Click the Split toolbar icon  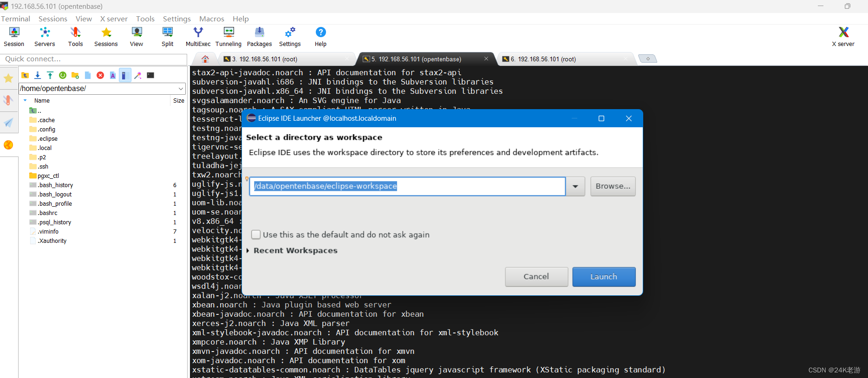pos(167,37)
